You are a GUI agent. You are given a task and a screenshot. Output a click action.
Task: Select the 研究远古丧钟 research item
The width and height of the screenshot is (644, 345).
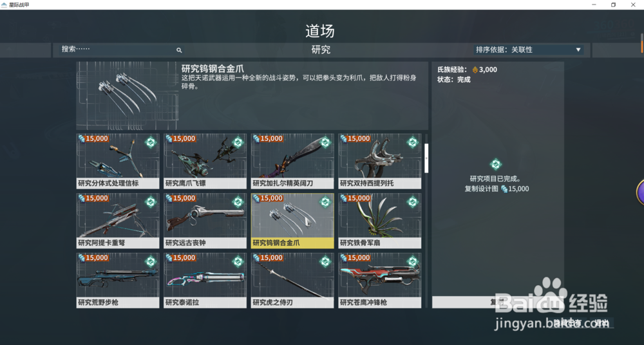tap(205, 221)
